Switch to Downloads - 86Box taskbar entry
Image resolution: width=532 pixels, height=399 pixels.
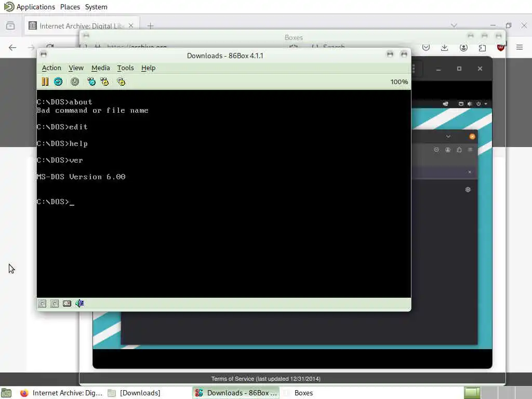[236, 393]
